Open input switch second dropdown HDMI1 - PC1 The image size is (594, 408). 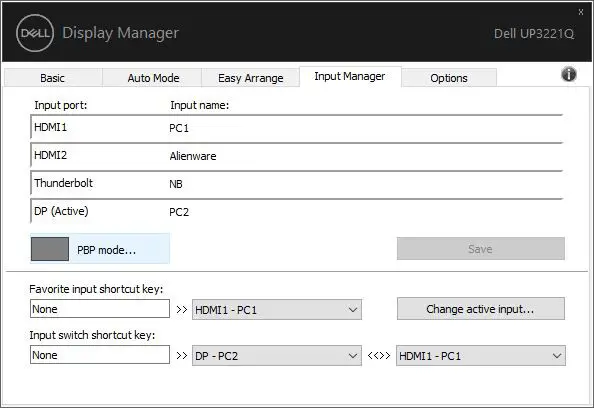click(x=481, y=356)
